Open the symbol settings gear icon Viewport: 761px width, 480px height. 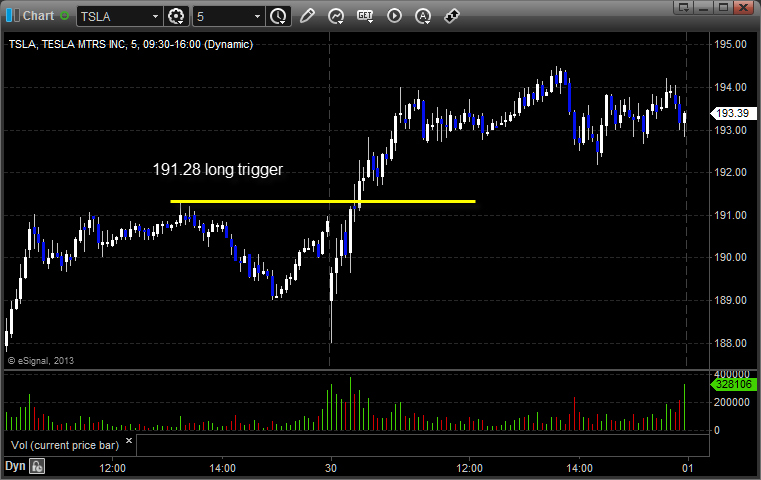pos(176,17)
